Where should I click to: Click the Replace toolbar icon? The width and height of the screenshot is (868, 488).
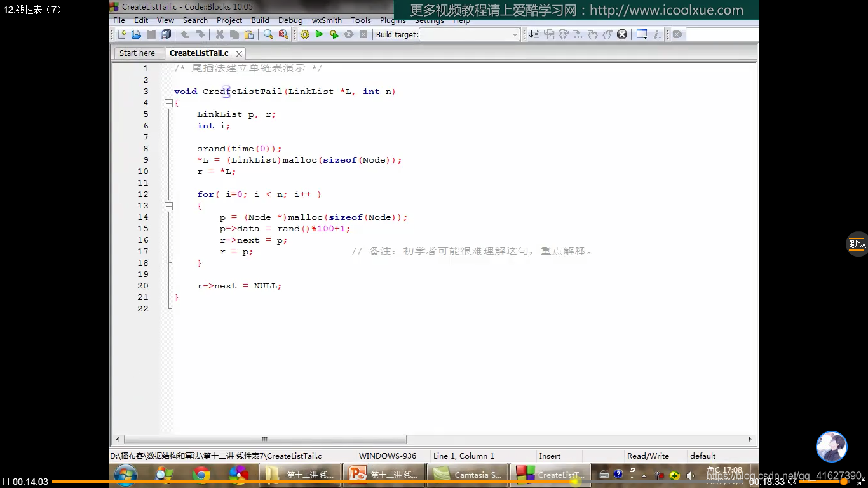click(x=283, y=34)
